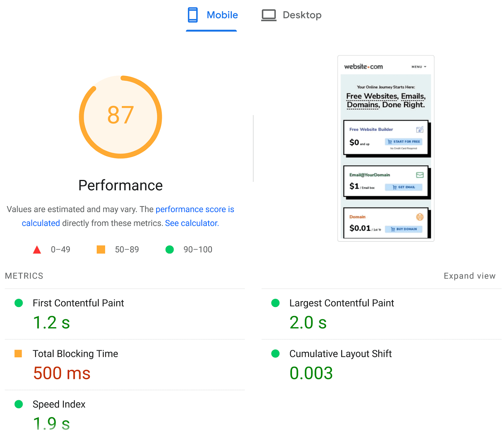Open the 'performance score is calculated' link
Image resolution: width=504 pixels, height=438 pixels.
[x=195, y=209]
